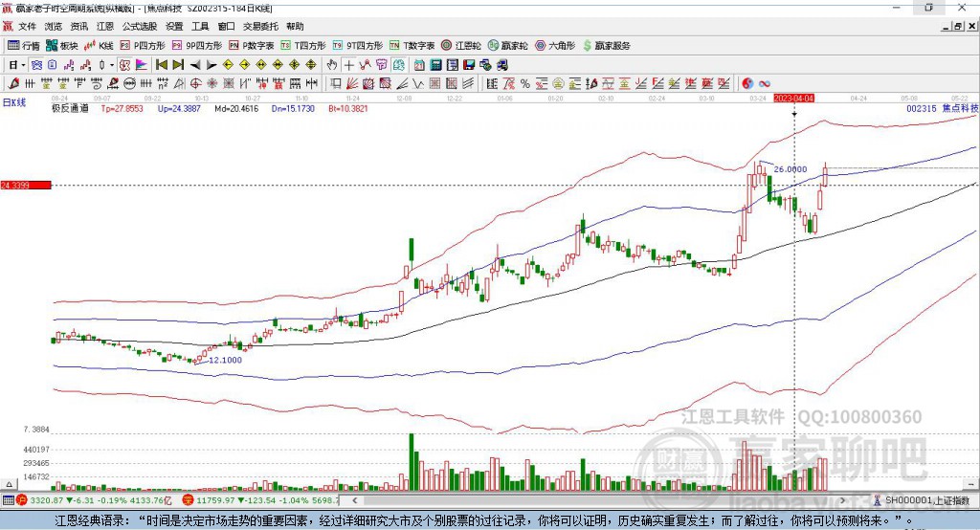
Task: Open the 板块 sector view
Action: [x=62, y=46]
